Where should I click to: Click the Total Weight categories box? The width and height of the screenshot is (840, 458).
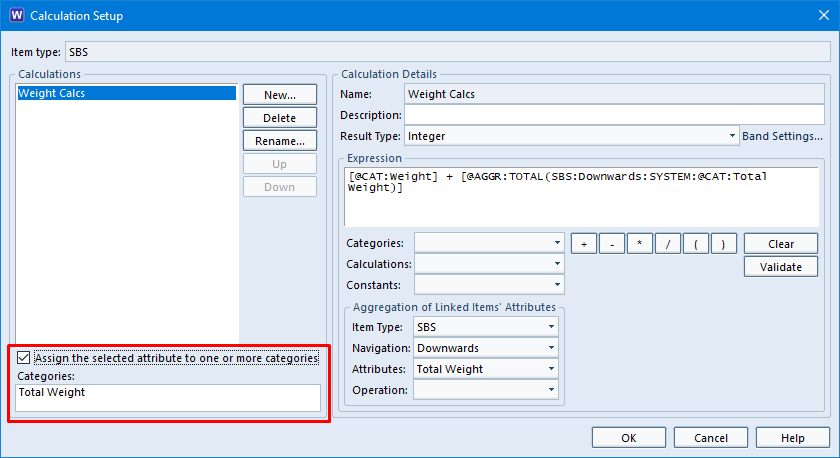point(168,398)
